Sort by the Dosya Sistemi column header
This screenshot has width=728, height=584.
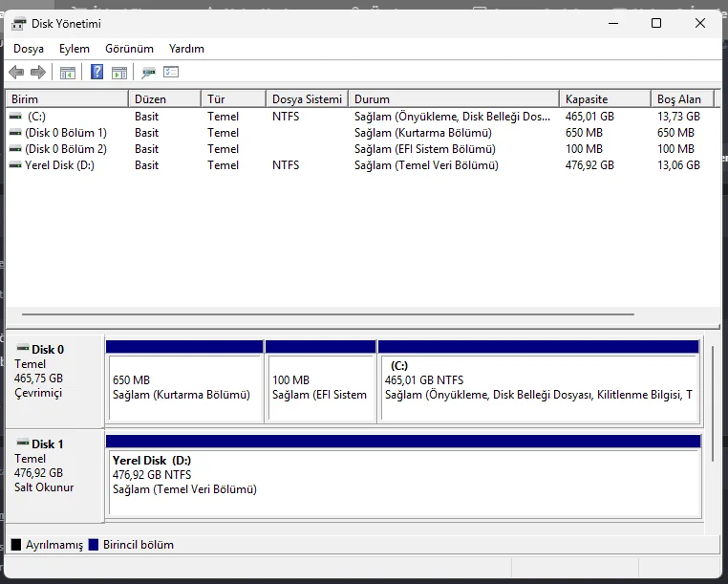click(x=306, y=99)
